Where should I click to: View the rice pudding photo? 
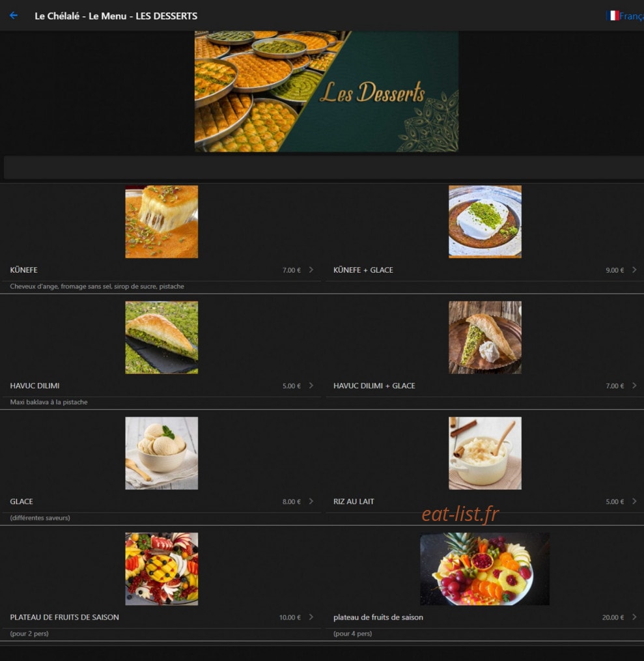tap(485, 453)
